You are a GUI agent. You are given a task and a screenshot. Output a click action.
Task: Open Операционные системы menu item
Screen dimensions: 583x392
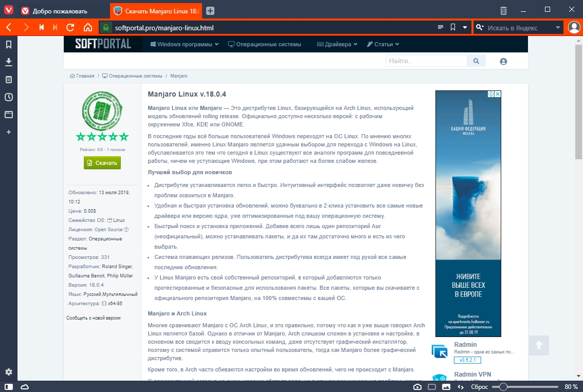(x=264, y=44)
